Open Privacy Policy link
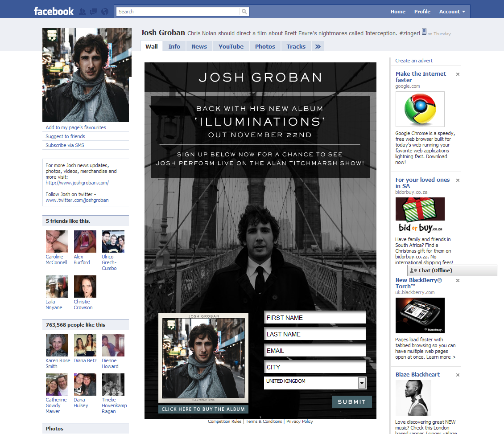Viewport: 504px width, 434px height. tap(300, 422)
